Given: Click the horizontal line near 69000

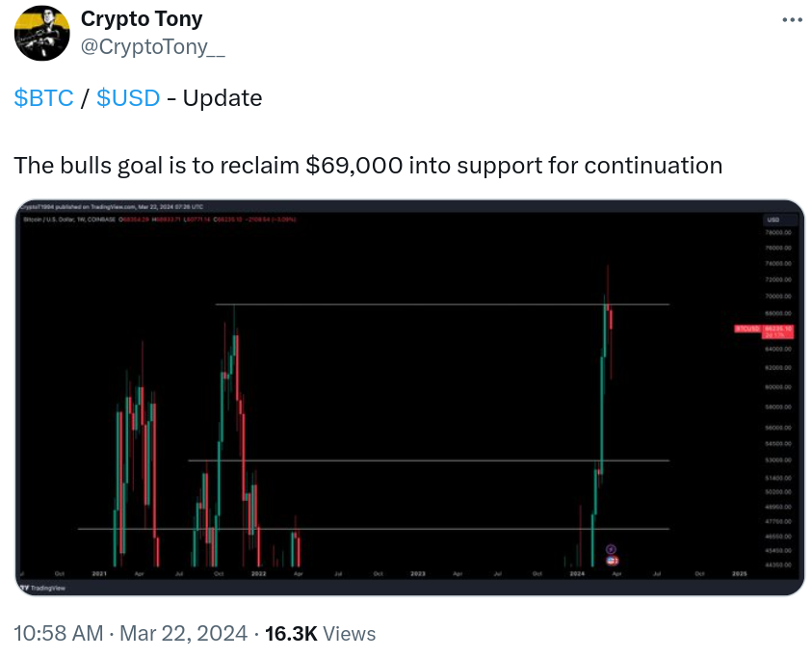Looking at the screenshot, I should point(442,304).
